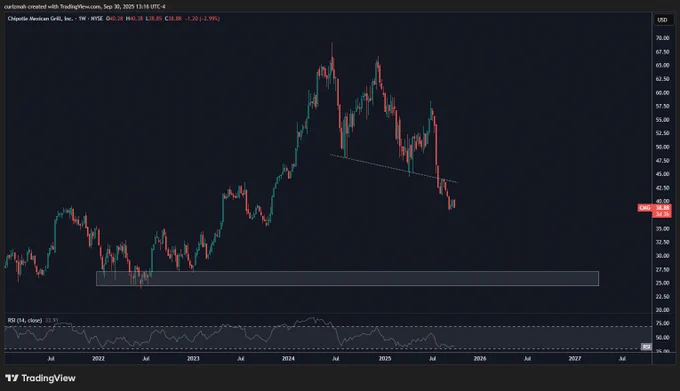Screen dimensions: 680x391
Task: Click the RSI (14, close) indicator label
Action: click(25, 320)
